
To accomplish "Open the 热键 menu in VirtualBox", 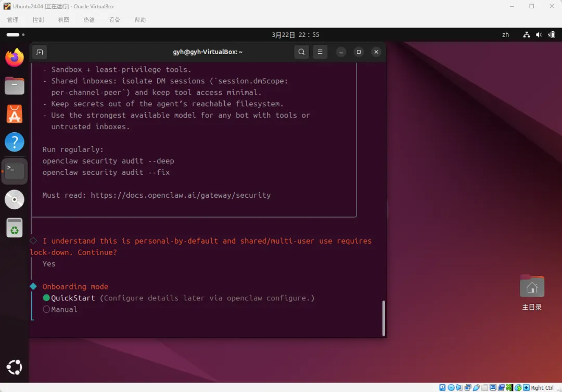I will [90, 20].
